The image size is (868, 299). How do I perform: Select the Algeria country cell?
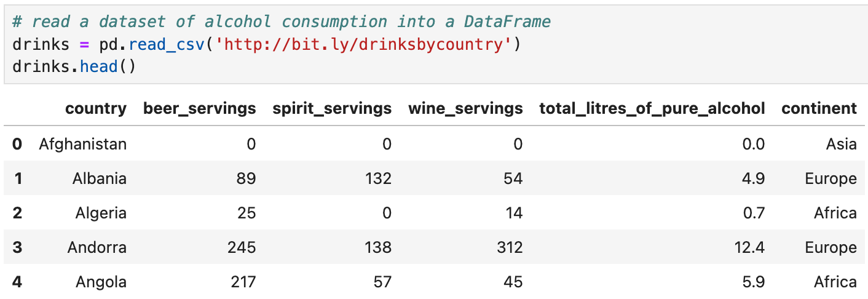101,213
